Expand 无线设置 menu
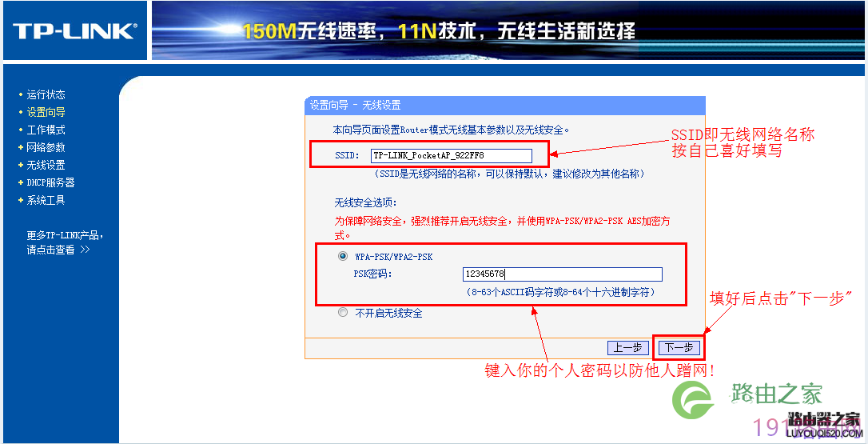This screenshot has height=444, width=868. tap(46, 165)
